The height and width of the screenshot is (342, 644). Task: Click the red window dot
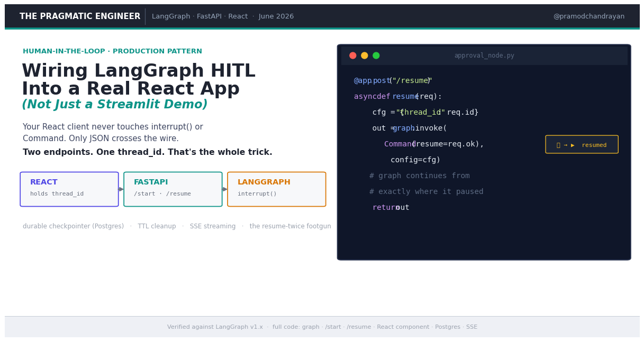[353, 56]
